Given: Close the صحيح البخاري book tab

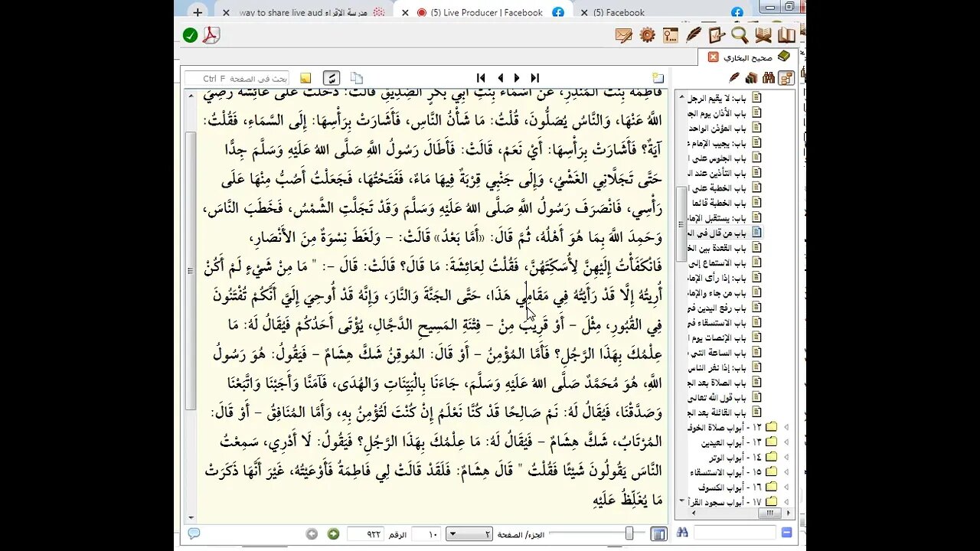Looking at the screenshot, I should point(713,57).
